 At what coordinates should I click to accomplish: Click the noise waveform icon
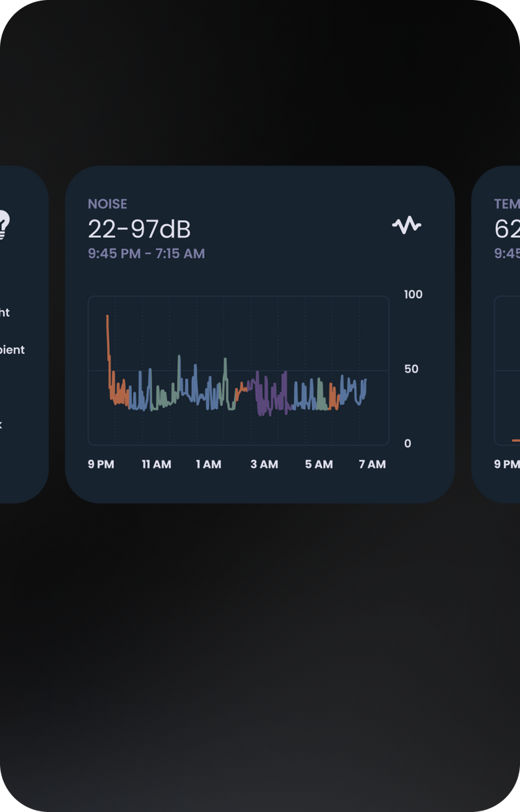406,225
